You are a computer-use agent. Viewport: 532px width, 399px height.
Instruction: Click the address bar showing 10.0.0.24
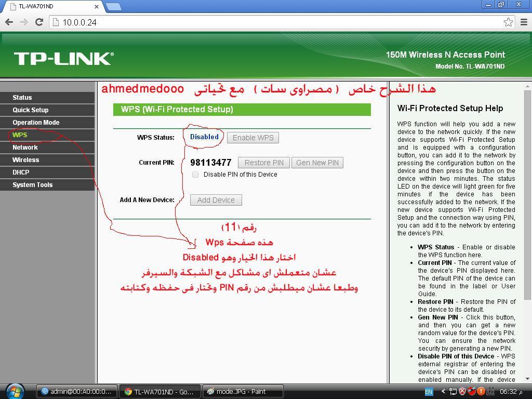(282, 22)
